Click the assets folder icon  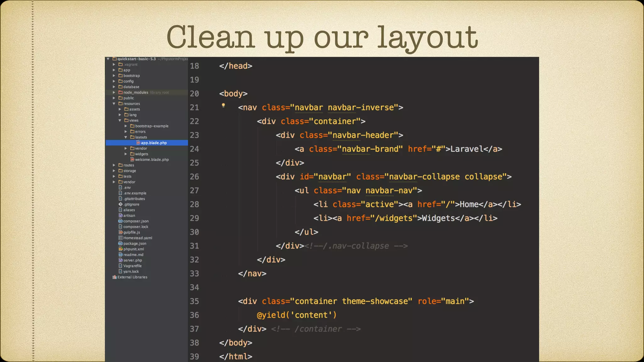126,109
